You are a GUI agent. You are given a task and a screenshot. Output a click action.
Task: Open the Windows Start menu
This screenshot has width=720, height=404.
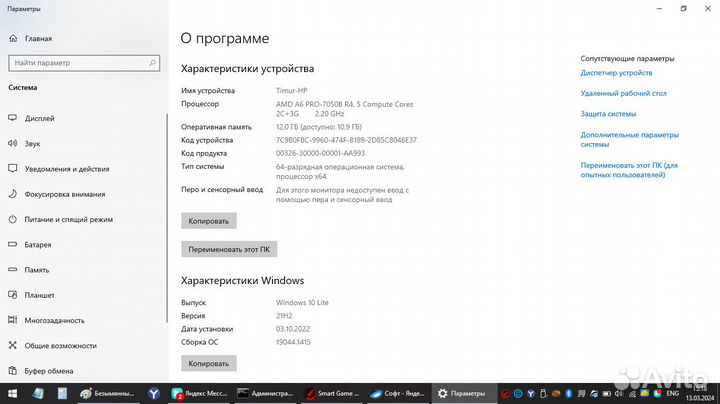pyautogui.click(x=12, y=393)
